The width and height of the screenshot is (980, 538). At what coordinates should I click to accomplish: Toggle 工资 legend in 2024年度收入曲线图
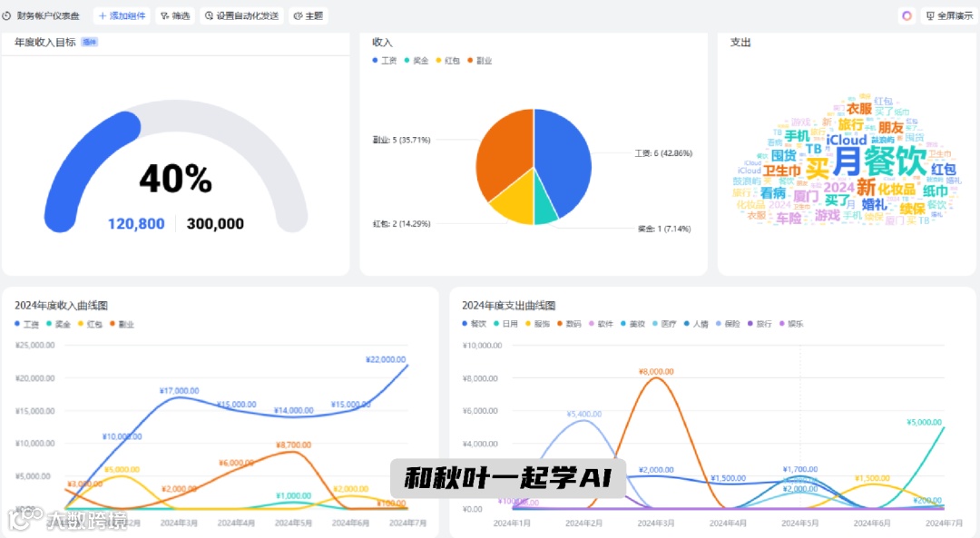[x=27, y=324]
